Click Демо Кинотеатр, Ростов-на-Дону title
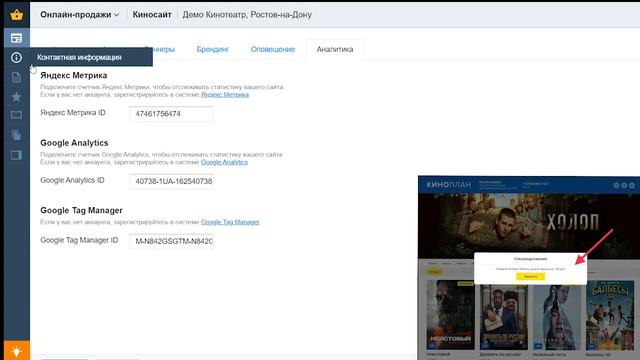640x360 pixels. pos(247,15)
